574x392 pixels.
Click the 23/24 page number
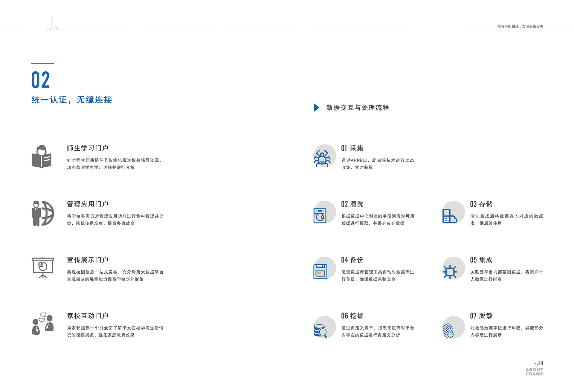[x=539, y=364]
